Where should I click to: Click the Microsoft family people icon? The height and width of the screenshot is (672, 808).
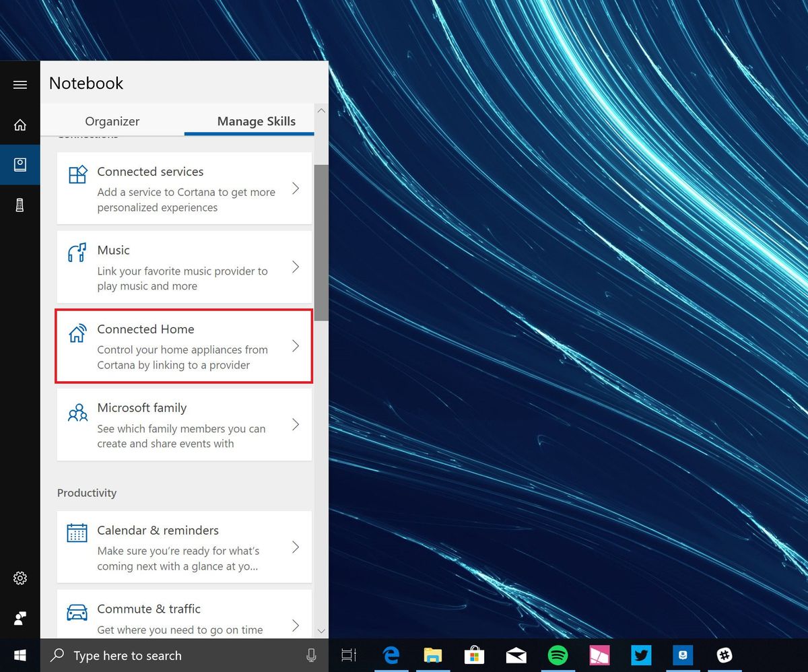click(77, 410)
